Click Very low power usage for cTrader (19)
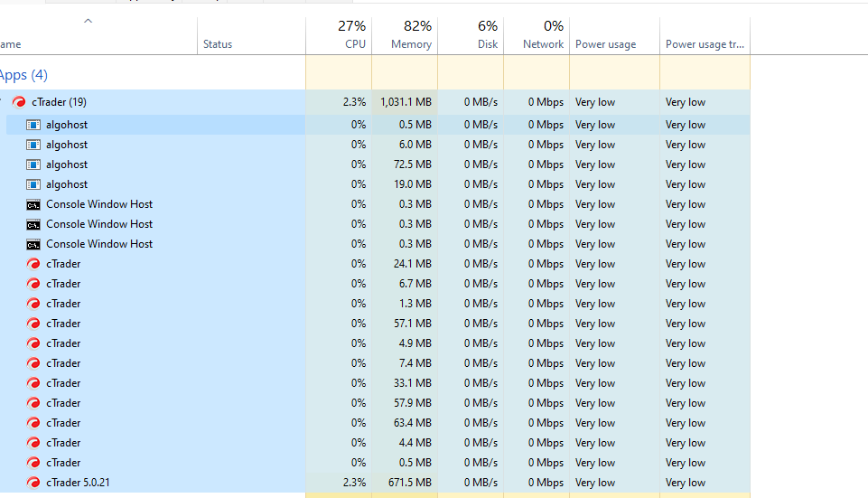 (595, 102)
